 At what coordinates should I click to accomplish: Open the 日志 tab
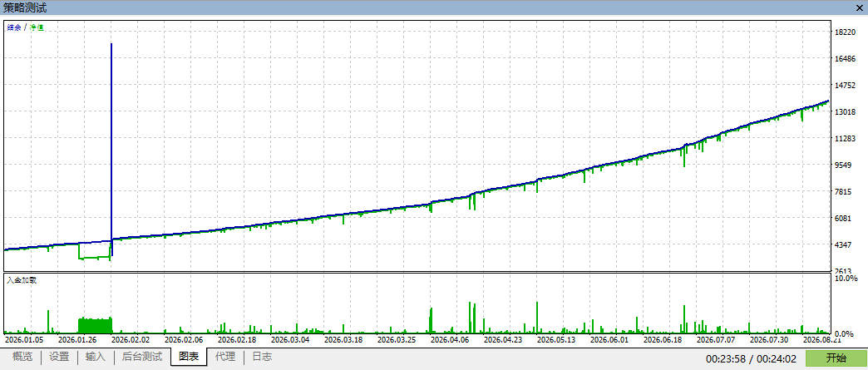coord(262,358)
